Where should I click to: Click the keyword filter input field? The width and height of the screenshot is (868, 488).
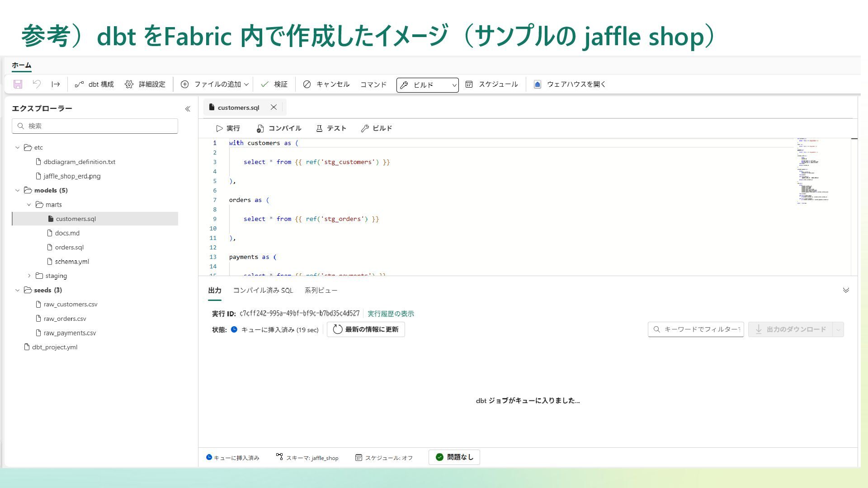coord(696,330)
